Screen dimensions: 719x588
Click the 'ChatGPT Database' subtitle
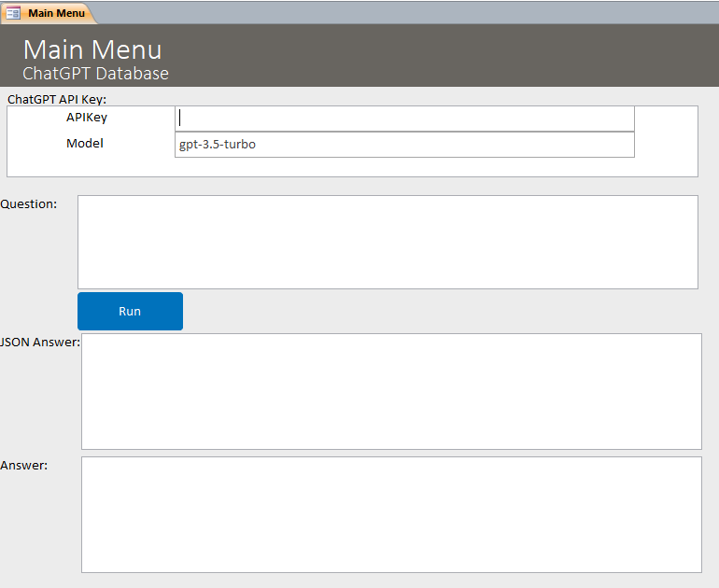[x=96, y=74]
